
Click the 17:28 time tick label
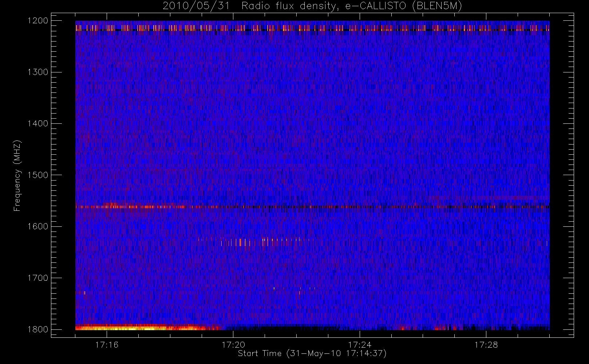pos(486,345)
